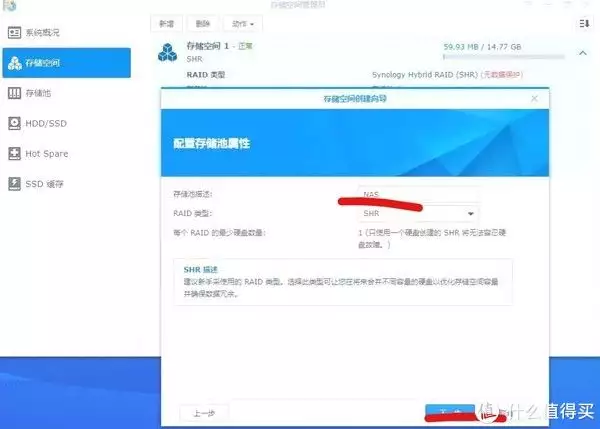Click the 配置存储池属性 wizard heading
This screenshot has height=429, width=600.
[x=212, y=144]
